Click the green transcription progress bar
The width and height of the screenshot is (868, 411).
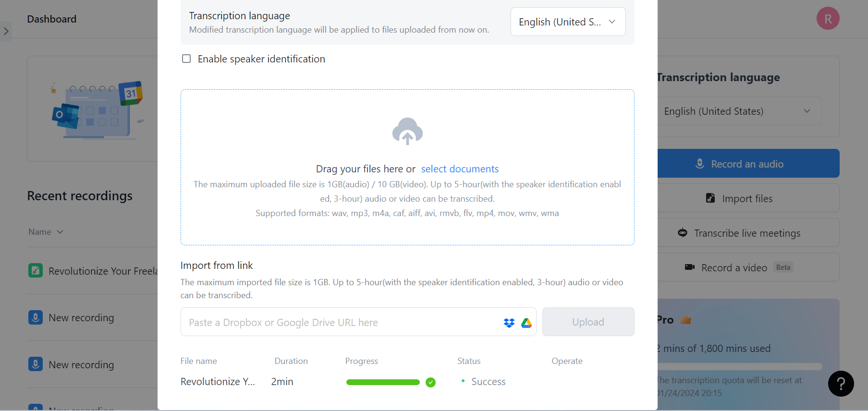click(383, 382)
